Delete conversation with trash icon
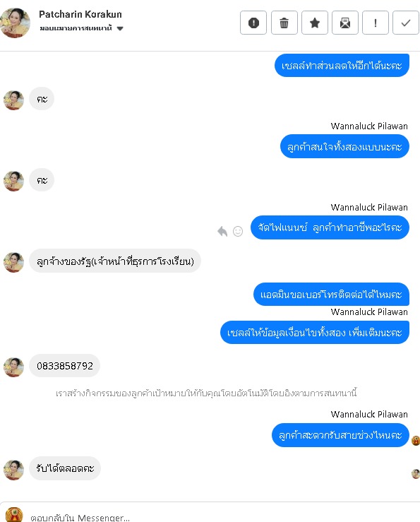 (x=284, y=23)
